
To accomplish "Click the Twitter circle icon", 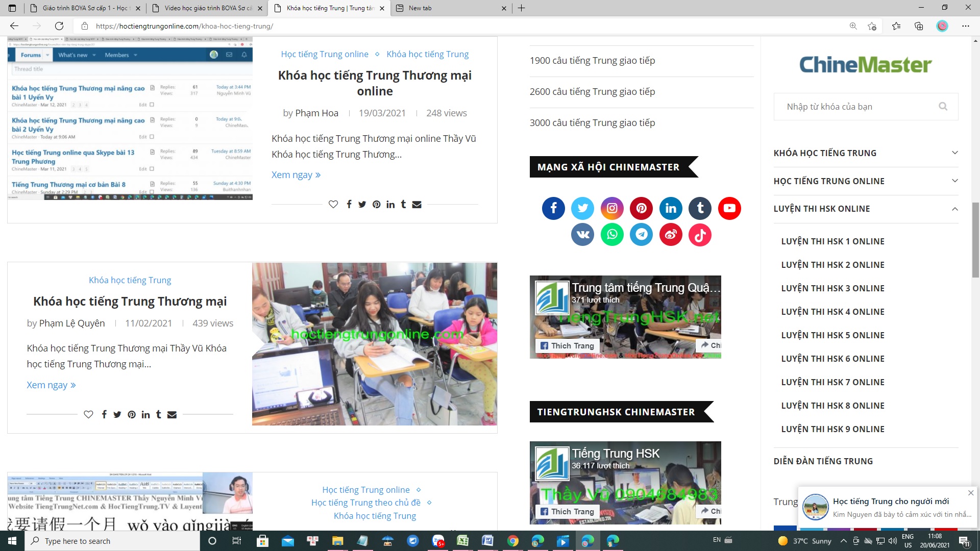I will 582,208.
